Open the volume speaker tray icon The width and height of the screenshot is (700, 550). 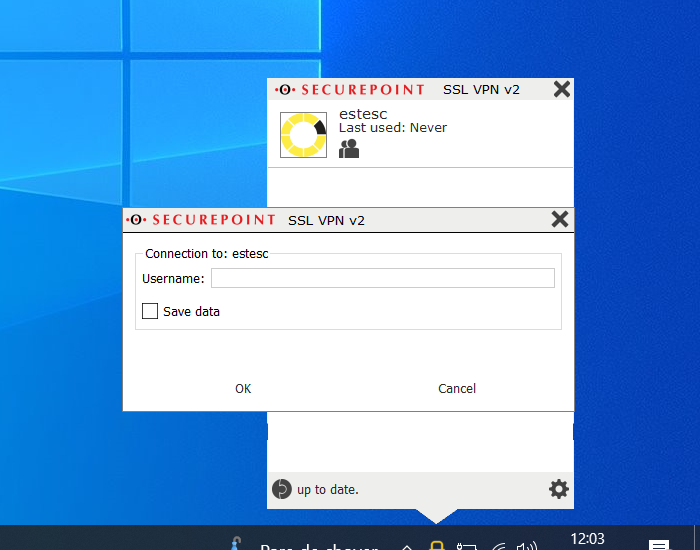526,546
